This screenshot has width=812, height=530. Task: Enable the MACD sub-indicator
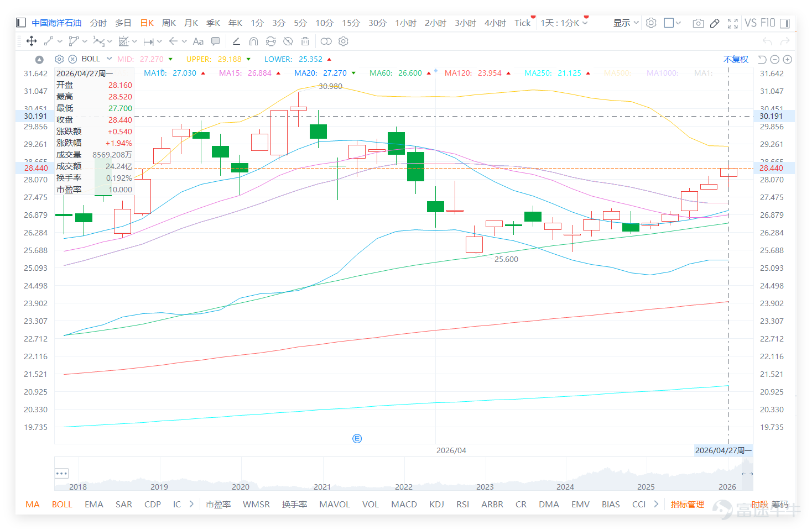point(404,504)
